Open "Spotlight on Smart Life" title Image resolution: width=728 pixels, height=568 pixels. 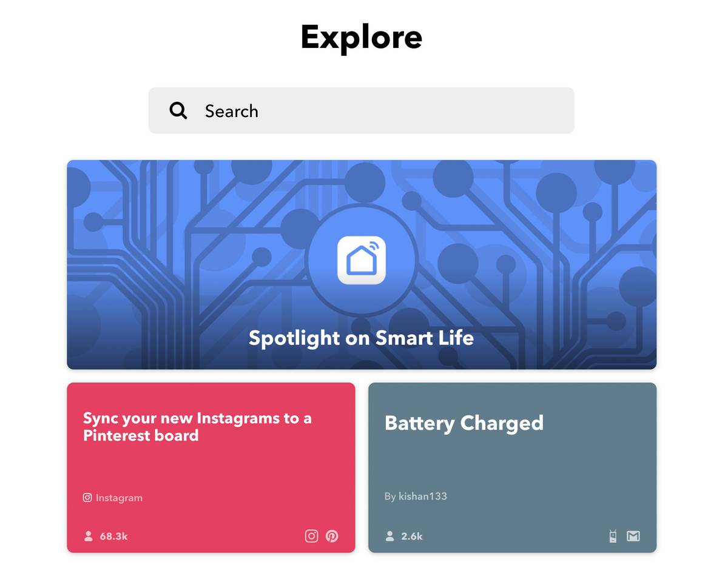tap(362, 338)
